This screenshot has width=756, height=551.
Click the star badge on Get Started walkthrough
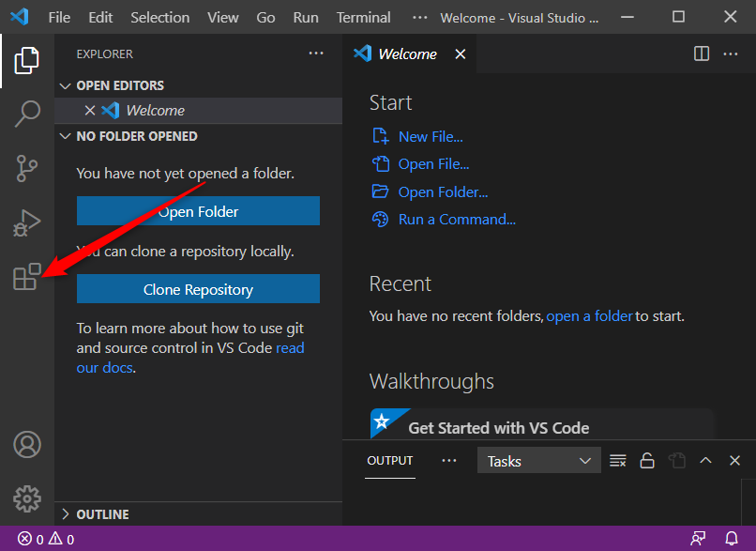(382, 421)
